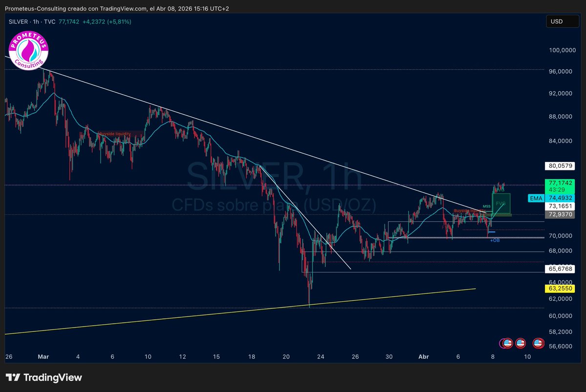Click the TVC exchange label in the header
Image resolution: width=586 pixels, height=392 pixels.
pos(49,22)
